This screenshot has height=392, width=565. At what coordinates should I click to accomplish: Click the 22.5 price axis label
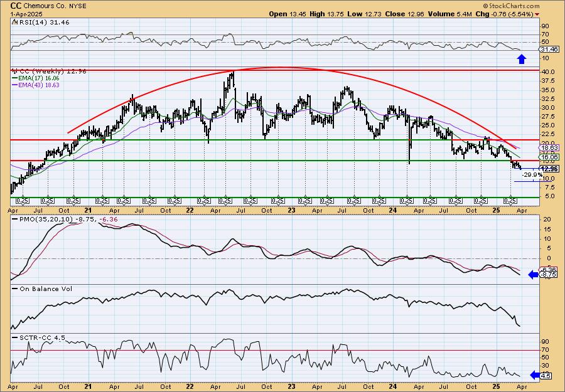(549, 134)
